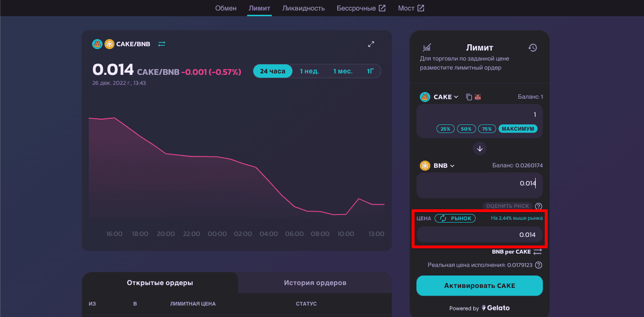
Task: Click the CAKE coin logo in the Limit panel
Action: click(425, 97)
